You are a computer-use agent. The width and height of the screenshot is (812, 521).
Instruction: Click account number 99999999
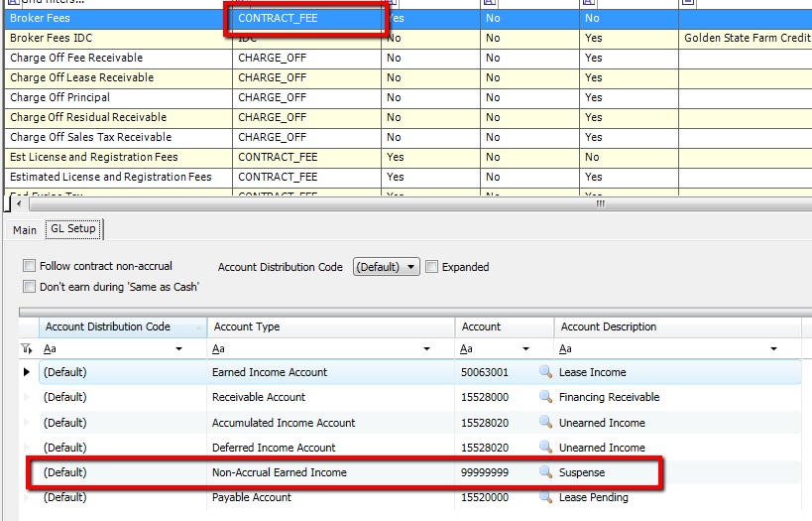tap(485, 472)
